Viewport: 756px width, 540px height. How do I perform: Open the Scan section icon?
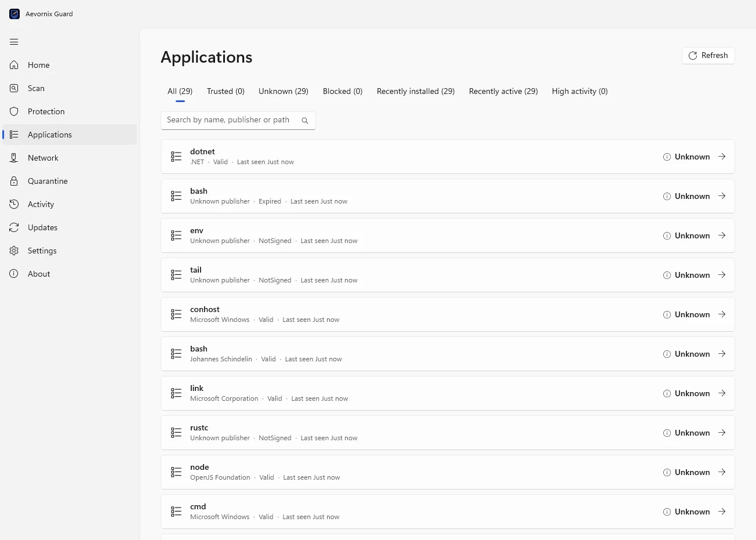pos(14,88)
